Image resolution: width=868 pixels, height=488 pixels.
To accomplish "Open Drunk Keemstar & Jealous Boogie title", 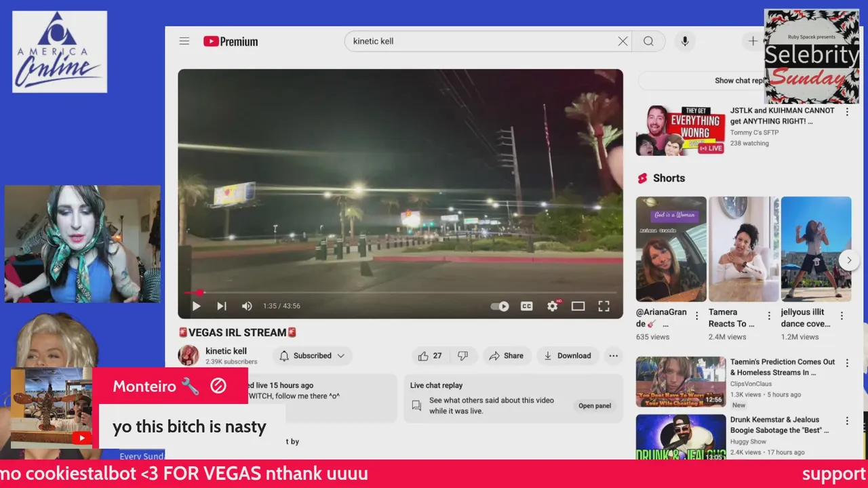I will coord(779,425).
